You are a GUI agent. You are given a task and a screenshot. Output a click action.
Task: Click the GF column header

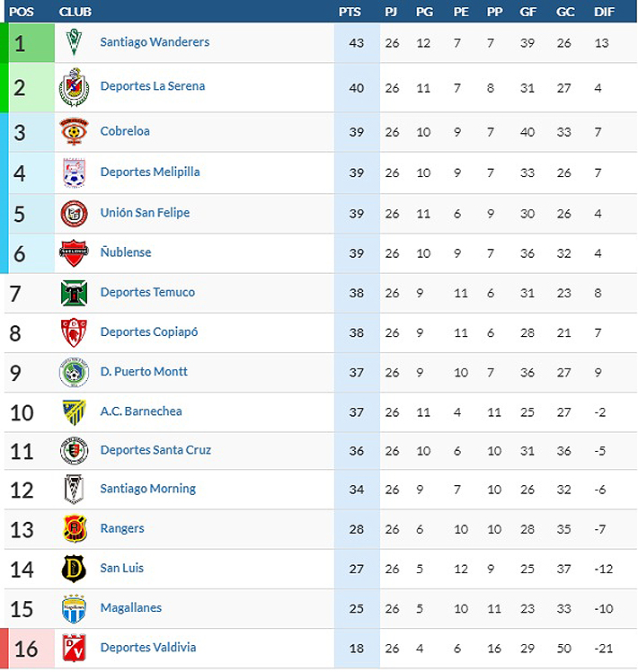coord(527,12)
